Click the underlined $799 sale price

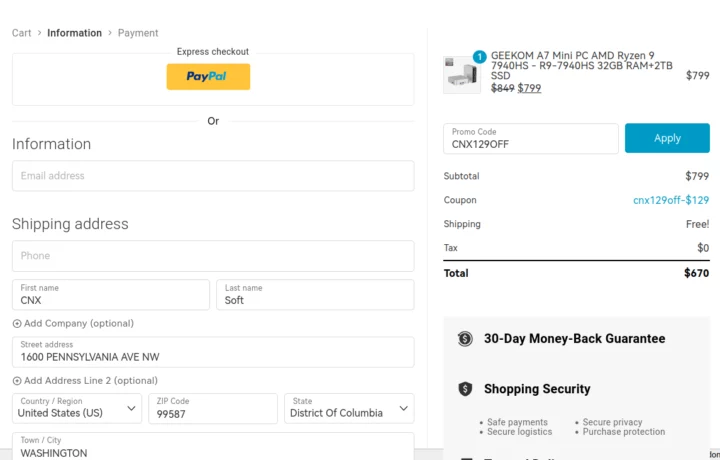[529, 88]
